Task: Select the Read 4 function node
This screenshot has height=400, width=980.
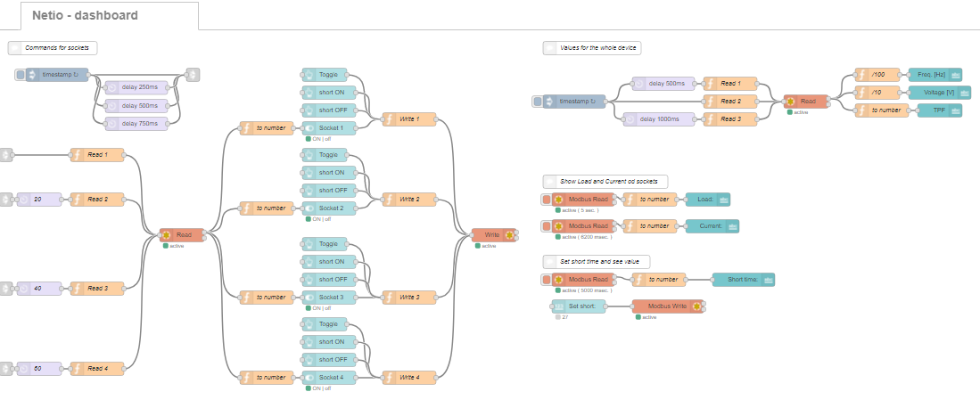Action: (x=97, y=369)
